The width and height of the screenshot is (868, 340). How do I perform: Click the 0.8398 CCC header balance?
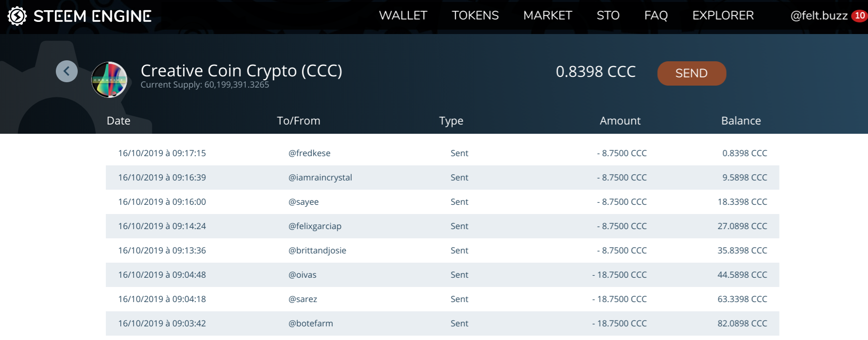[x=596, y=72]
